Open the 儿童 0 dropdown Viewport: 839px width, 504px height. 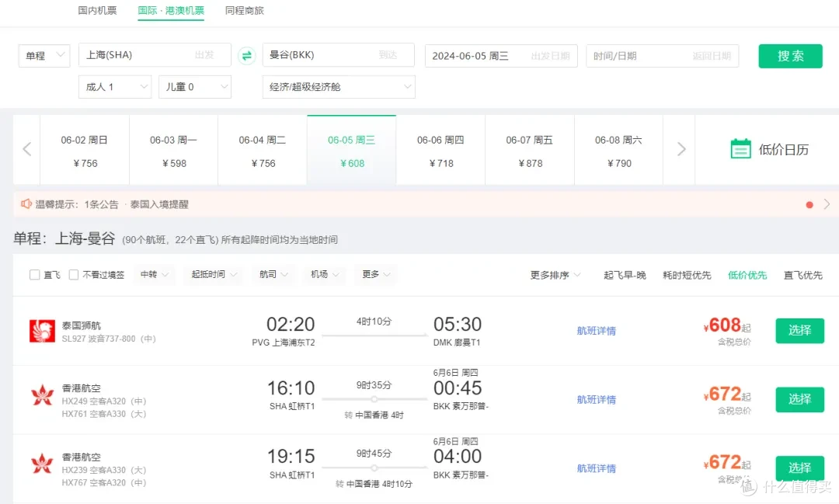195,87
